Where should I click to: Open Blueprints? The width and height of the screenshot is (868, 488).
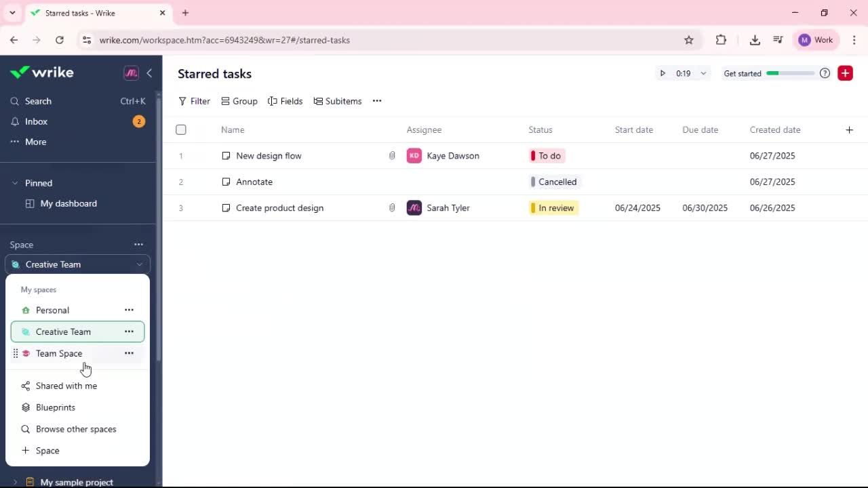[56, 408]
